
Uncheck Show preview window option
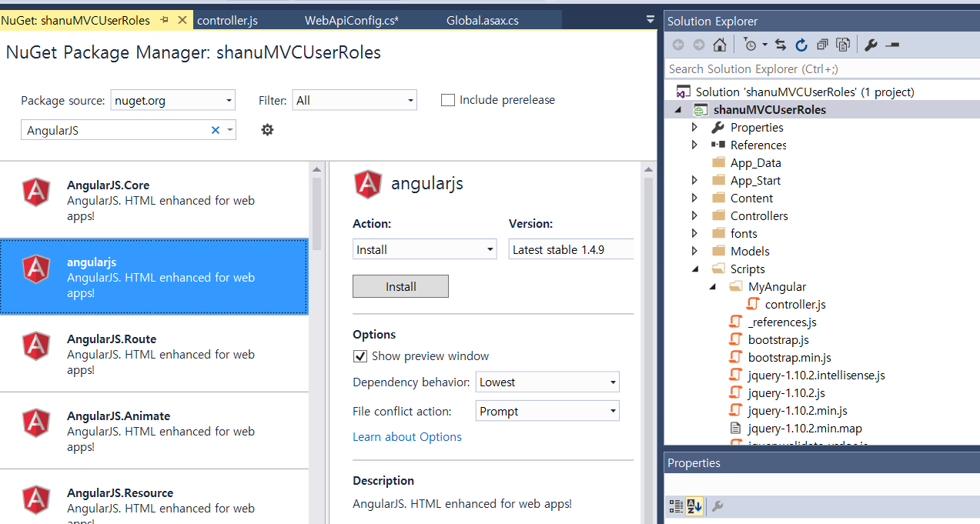360,356
